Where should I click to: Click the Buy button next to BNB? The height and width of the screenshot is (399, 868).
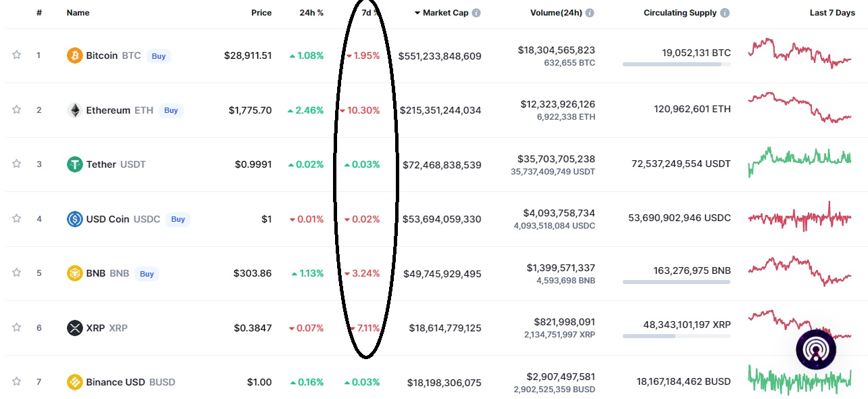click(147, 274)
